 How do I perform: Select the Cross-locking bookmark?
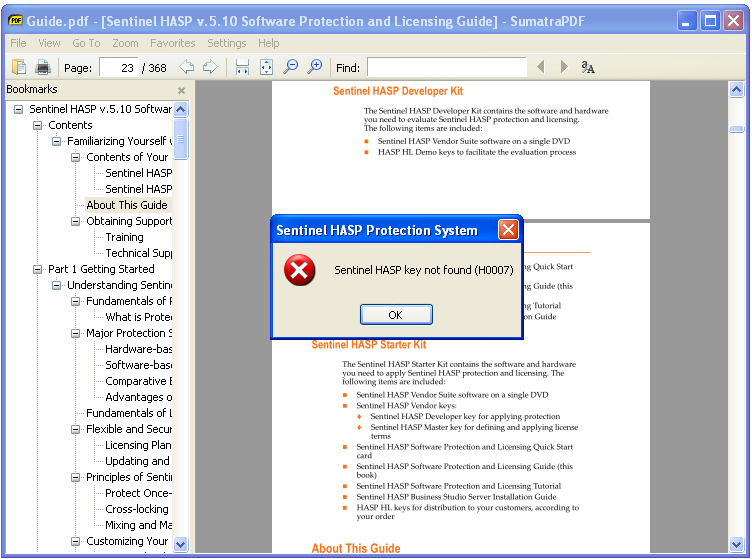click(x=137, y=509)
